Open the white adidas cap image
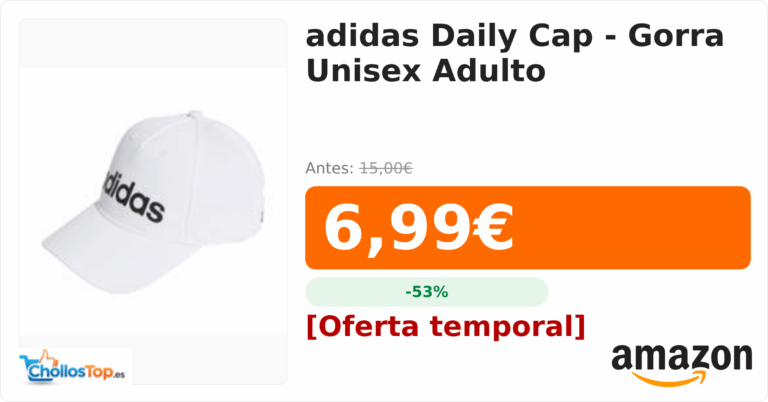 pyautogui.click(x=153, y=202)
